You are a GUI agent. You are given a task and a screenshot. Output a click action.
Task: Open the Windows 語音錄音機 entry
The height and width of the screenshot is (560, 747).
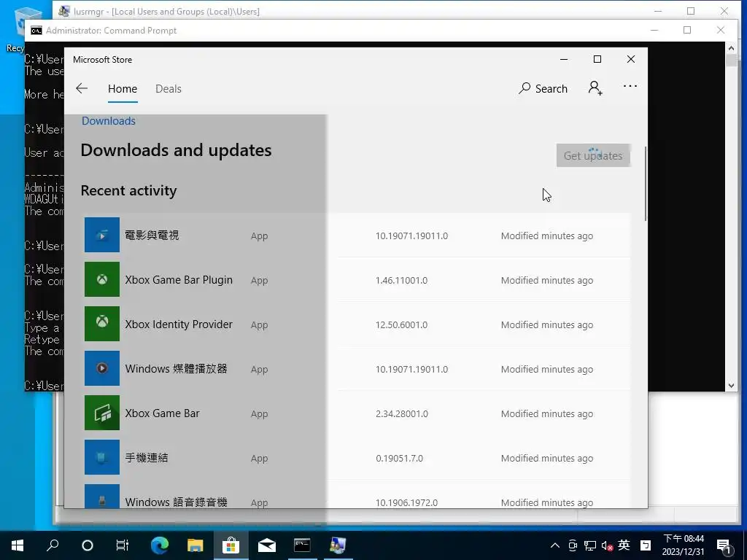pyautogui.click(x=357, y=495)
